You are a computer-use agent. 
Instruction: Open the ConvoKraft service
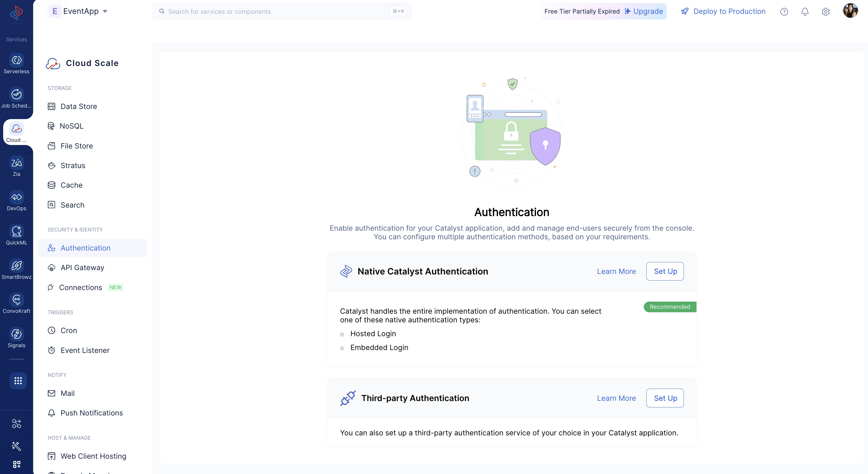(x=16, y=303)
